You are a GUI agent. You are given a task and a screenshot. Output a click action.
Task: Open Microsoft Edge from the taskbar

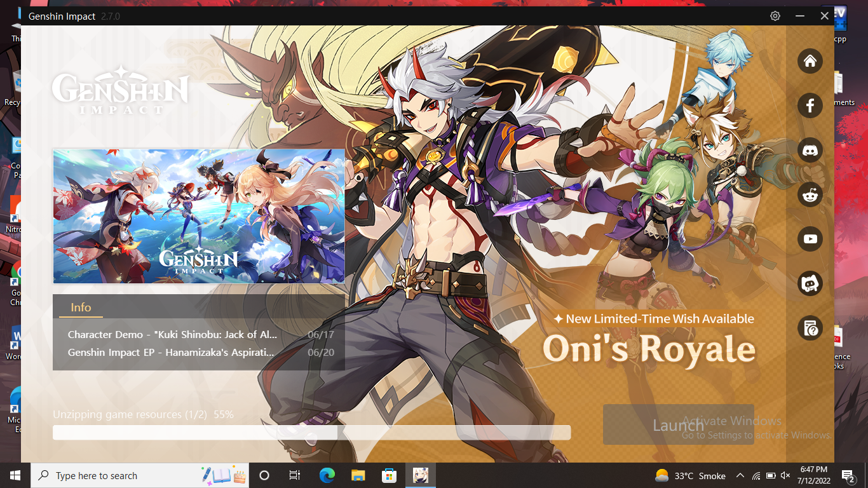click(327, 475)
